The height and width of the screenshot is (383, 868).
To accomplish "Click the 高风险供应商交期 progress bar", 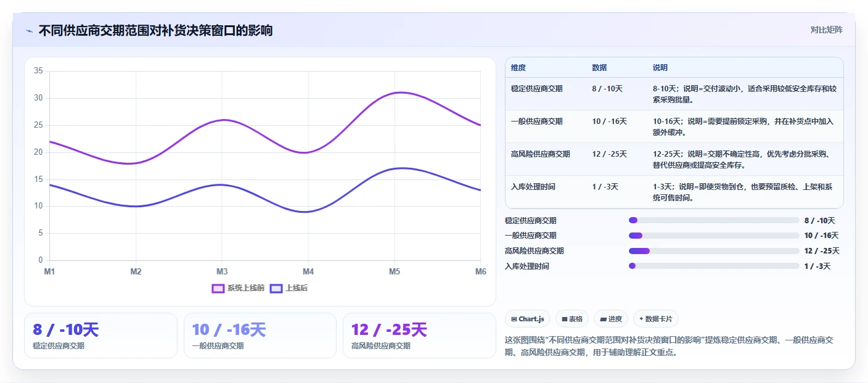I will click(714, 251).
